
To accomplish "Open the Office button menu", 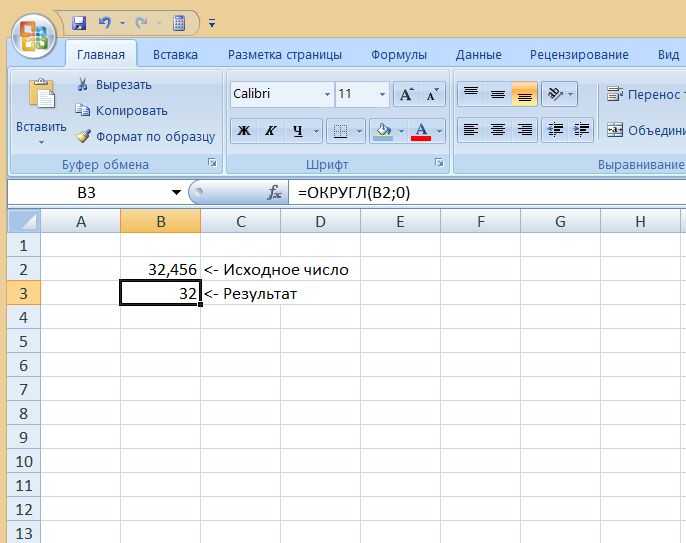I will tap(34, 36).
